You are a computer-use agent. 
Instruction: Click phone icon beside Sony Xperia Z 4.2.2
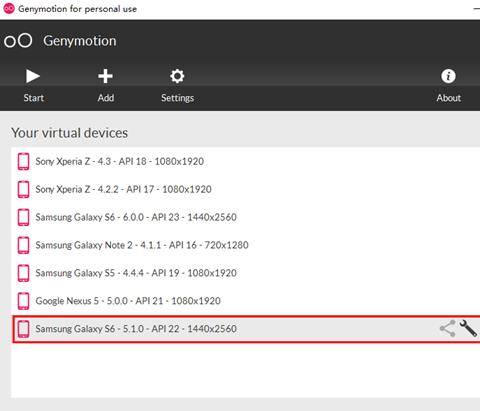click(23, 189)
